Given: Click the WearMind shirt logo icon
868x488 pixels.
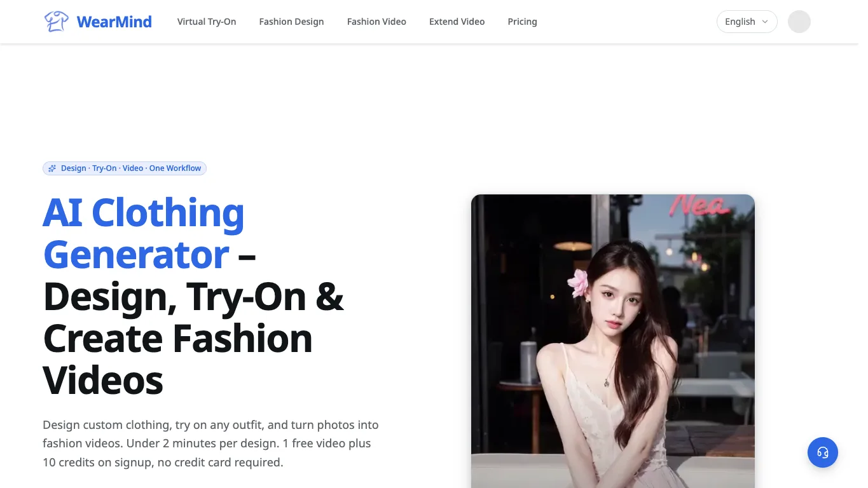Looking at the screenshot, I should coord(56,22).
